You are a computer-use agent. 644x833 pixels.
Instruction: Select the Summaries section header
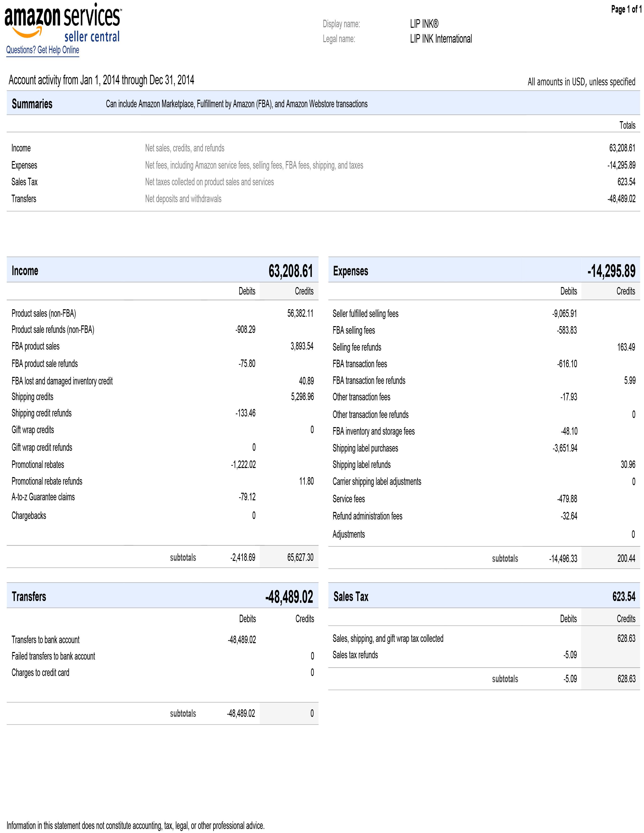[x=323, y=103]
